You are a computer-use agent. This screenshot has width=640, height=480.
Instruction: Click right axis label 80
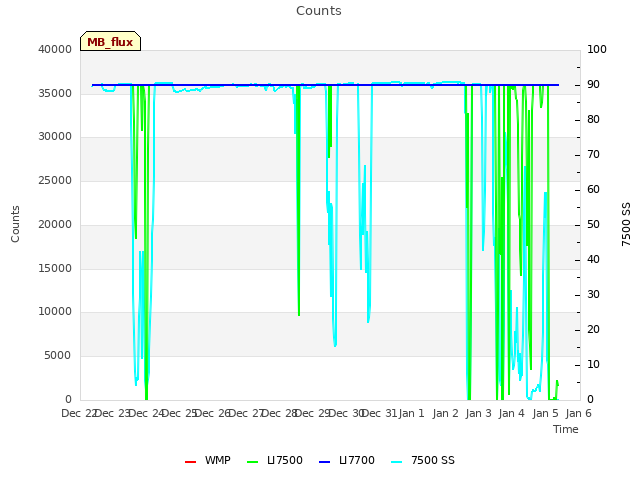click(x=593, y=120)
